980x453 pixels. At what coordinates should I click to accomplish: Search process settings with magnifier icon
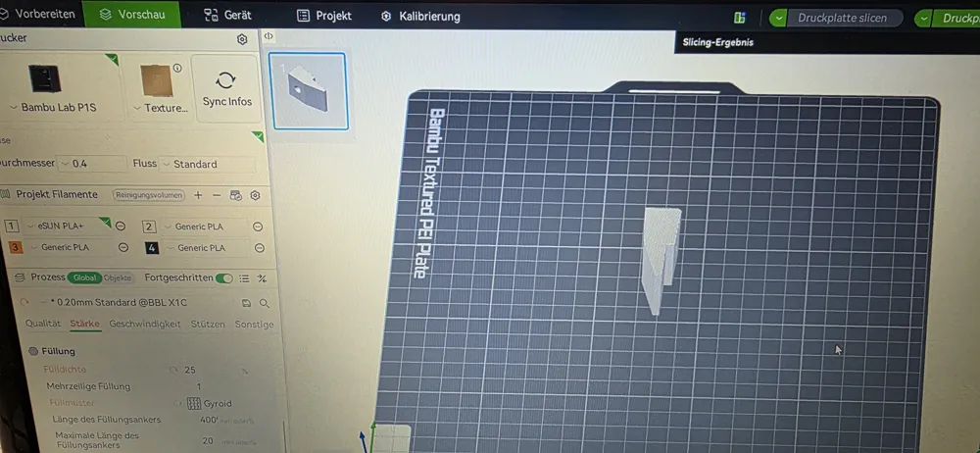[265, 303]
